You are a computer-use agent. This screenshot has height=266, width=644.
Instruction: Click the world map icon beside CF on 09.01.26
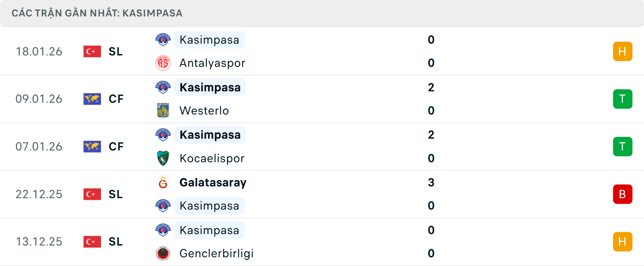coord(92,99)
